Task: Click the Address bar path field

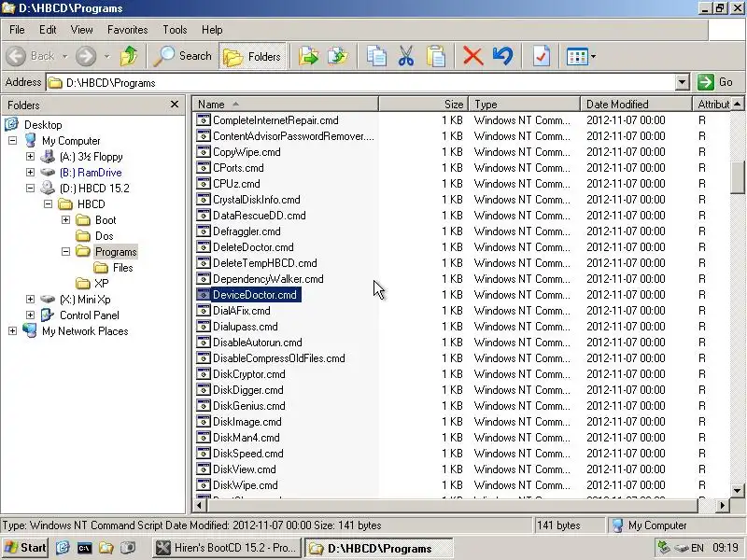Action: click(360, 82)
